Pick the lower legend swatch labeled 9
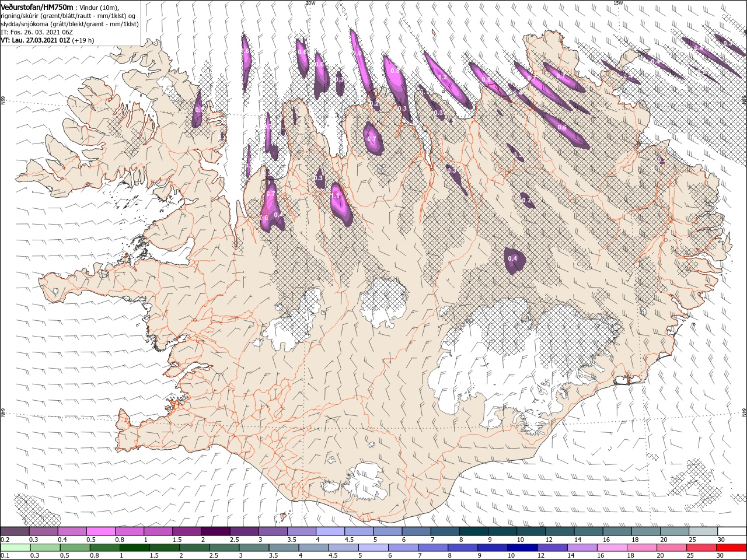 (x=492, y=548)
